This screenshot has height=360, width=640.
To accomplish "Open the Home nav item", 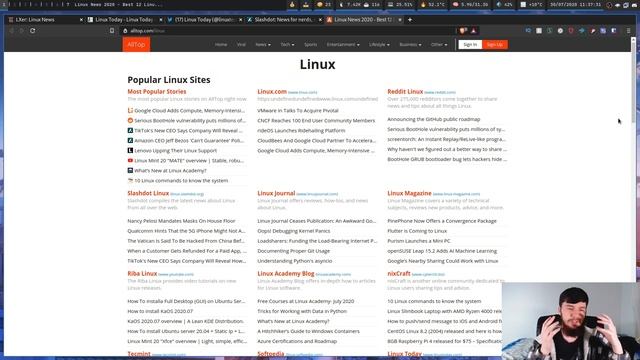I will pyautogui.click(x=221, y=44).
